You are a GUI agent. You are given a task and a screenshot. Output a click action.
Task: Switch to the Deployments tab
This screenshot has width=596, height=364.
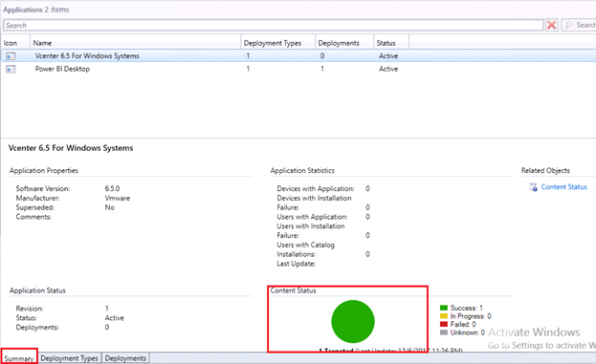coord(125,358)
